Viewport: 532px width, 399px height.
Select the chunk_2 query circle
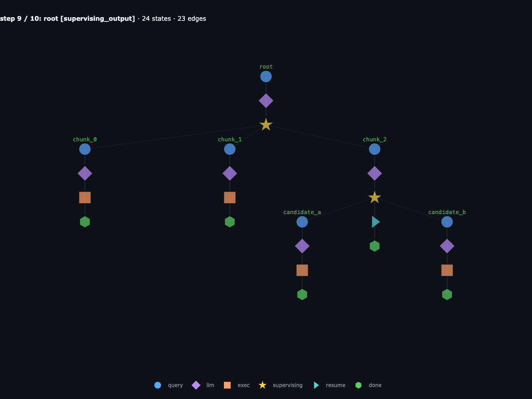click(x=375, y=149)
